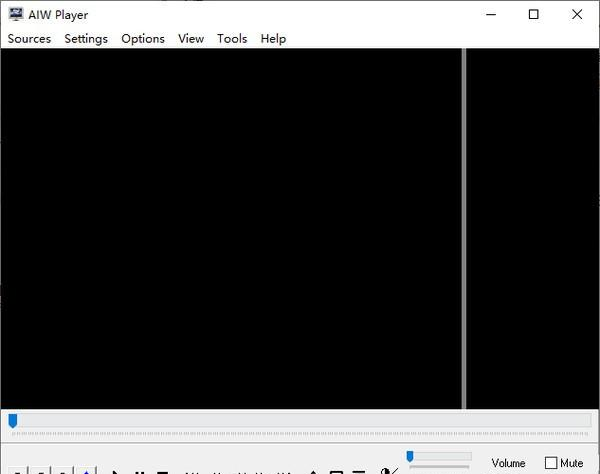The height and width of the screenshot is (474, 600).
Task: Maximize the AIW Player window
Action: tap(533, 15)
